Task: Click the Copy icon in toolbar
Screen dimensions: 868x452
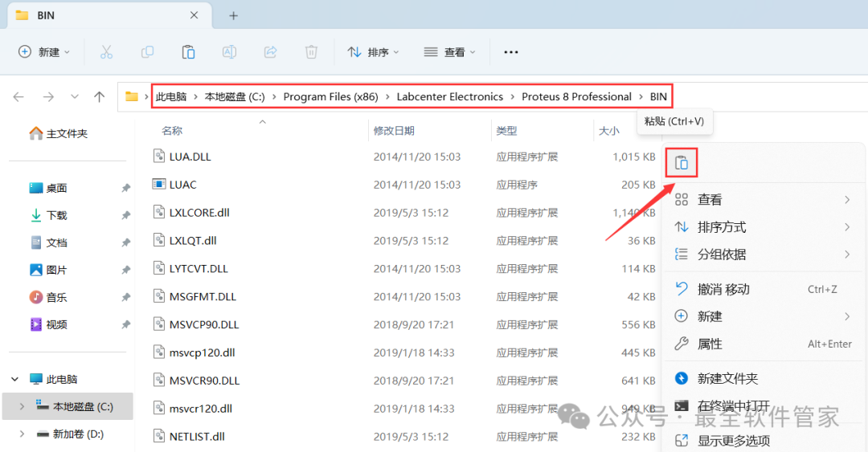Action: point(147,52)
